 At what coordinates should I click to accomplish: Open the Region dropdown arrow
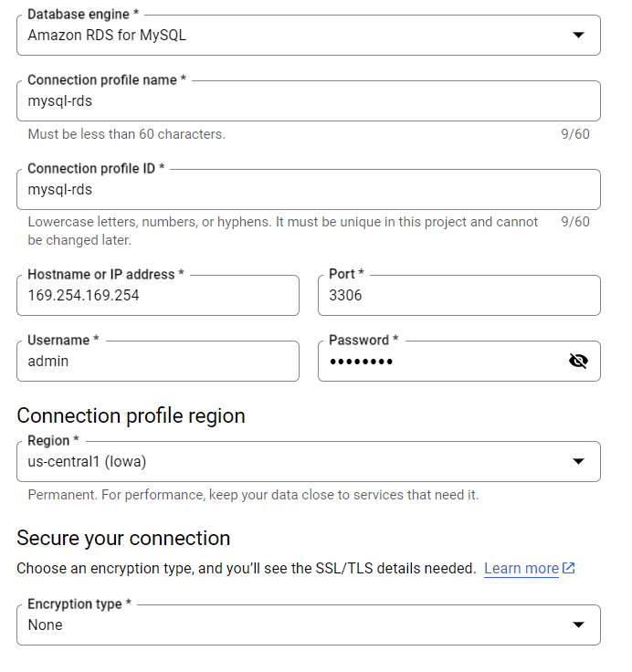click(x=578, y=461)
